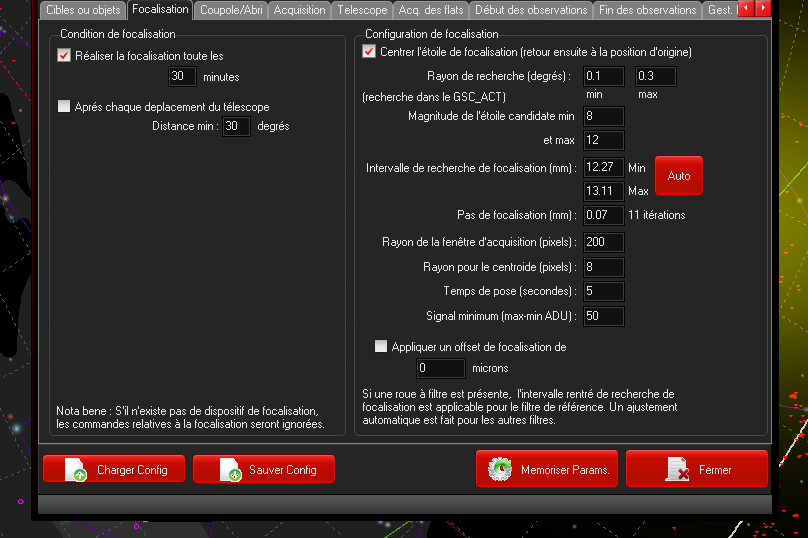Click the Pas de focalisation field
The width and height of the screenshot is (808, 538).
click(603, 215)
